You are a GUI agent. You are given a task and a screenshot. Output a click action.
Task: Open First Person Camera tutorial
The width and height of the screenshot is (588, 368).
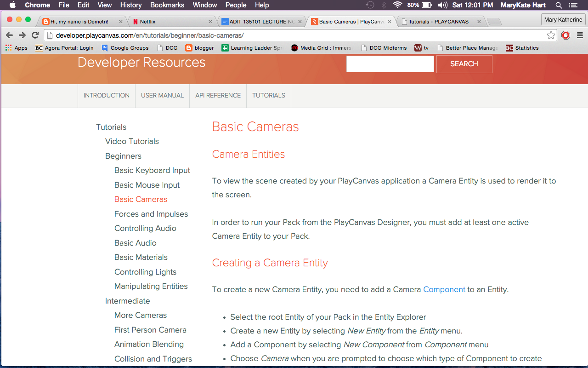(150, 330)
